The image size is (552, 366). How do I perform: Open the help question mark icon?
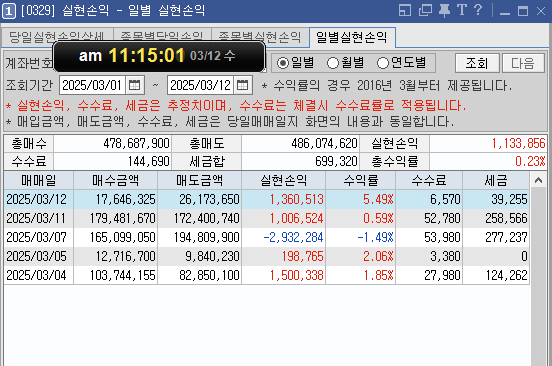(478, 10)
